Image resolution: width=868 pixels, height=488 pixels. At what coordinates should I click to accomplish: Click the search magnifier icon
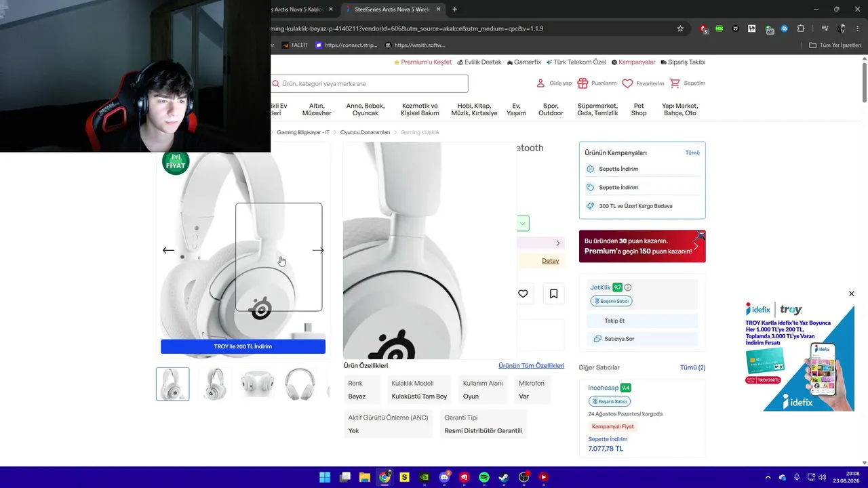[x=276, y=84]
